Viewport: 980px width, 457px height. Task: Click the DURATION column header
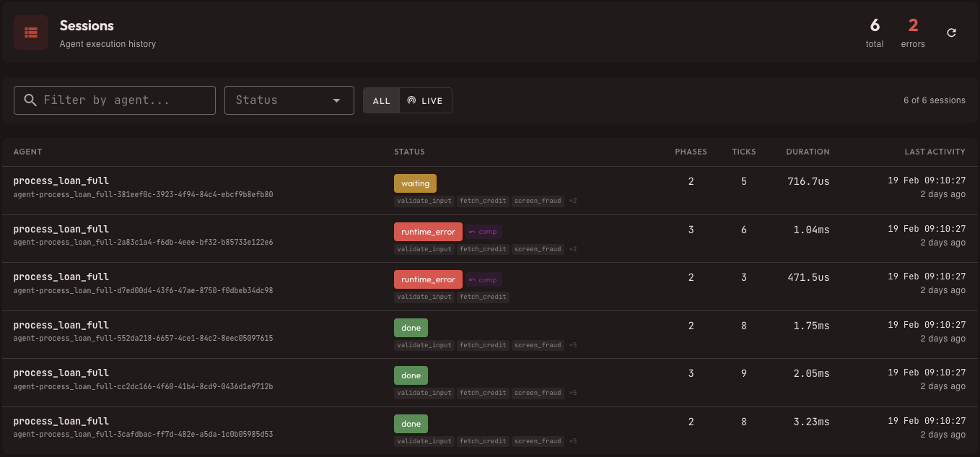point(808,152)
